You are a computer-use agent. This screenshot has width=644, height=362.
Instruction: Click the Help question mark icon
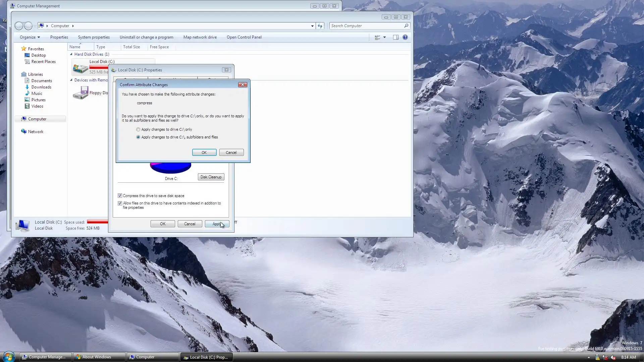(405, 37)
